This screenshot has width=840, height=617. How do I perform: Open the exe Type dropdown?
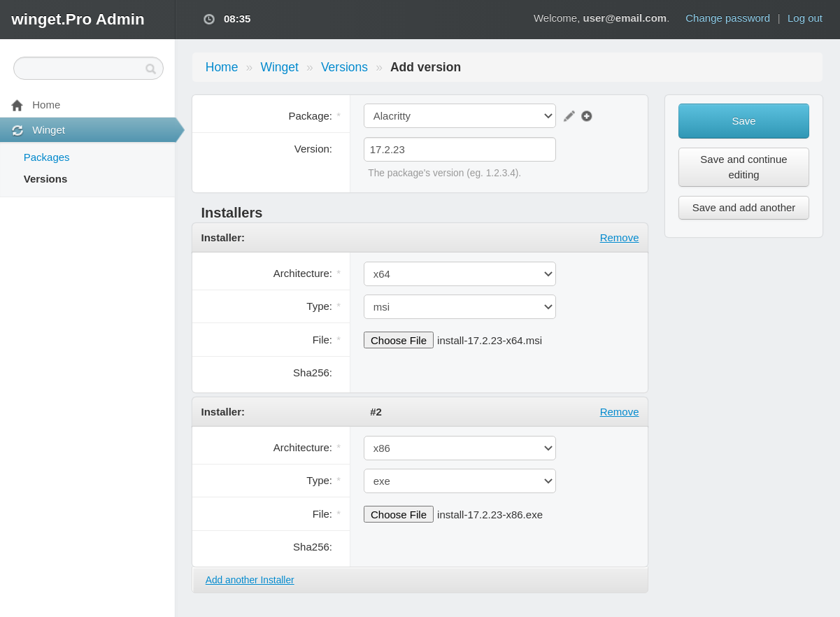[460, 481]
